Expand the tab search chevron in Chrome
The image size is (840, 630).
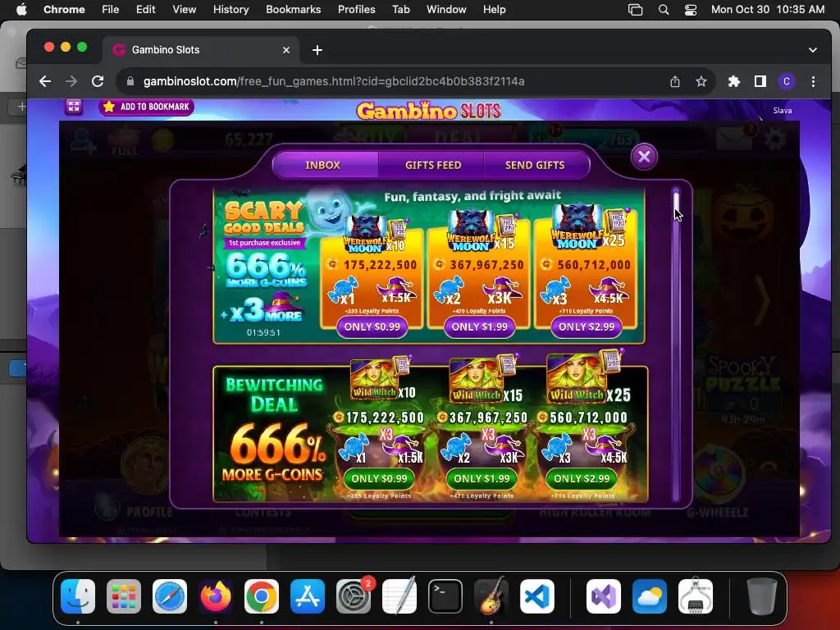tap(813, 50)
